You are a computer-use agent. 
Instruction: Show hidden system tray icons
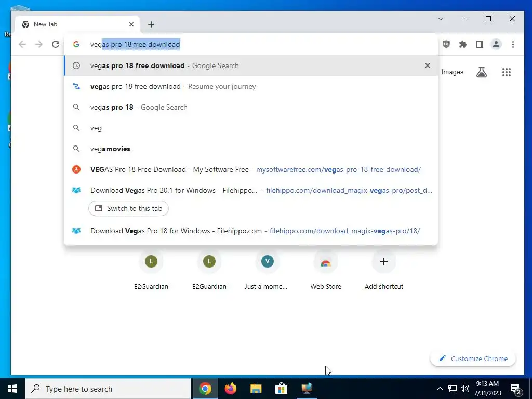[440, 389]
